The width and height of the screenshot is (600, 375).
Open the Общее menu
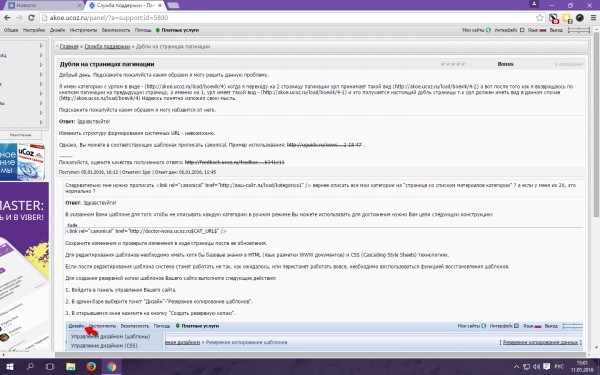pyautogui.click(x=11, y=30)
